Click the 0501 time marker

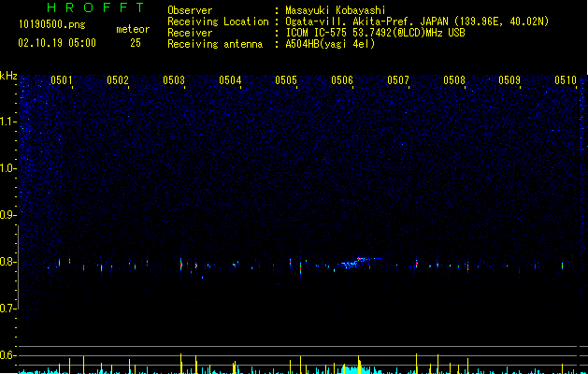61,80
